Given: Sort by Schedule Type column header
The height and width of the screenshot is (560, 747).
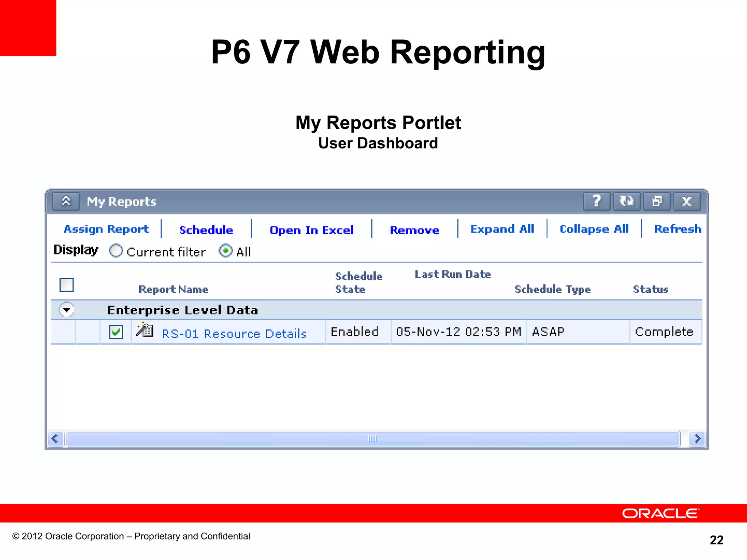Looking at the screenshot, I should (x=553, y=289).
